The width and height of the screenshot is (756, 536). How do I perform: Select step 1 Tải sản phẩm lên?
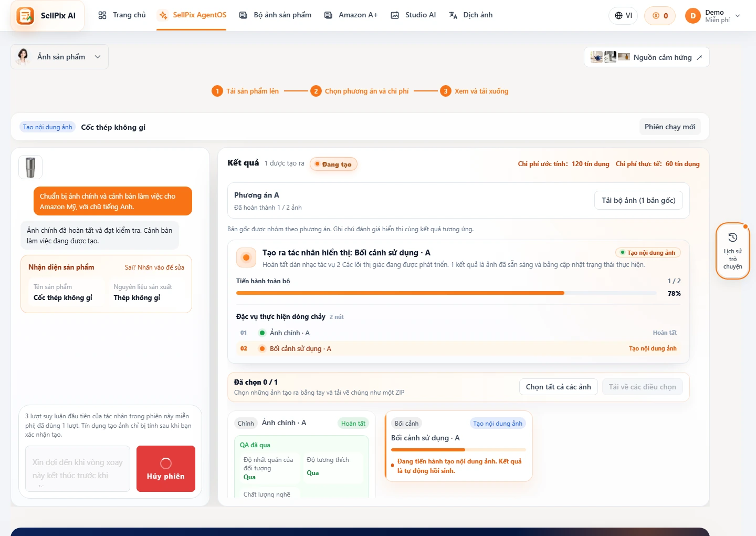pos(245,91)
